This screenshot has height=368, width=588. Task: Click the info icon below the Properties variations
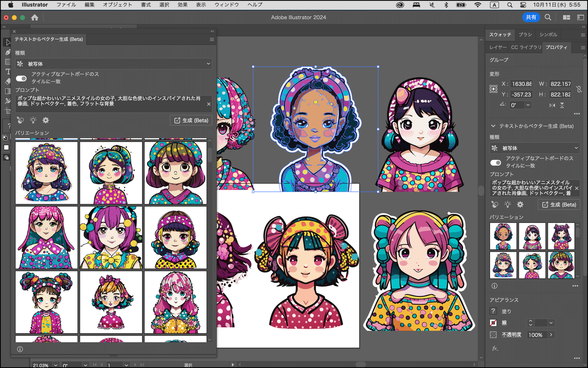coord(494,286)
